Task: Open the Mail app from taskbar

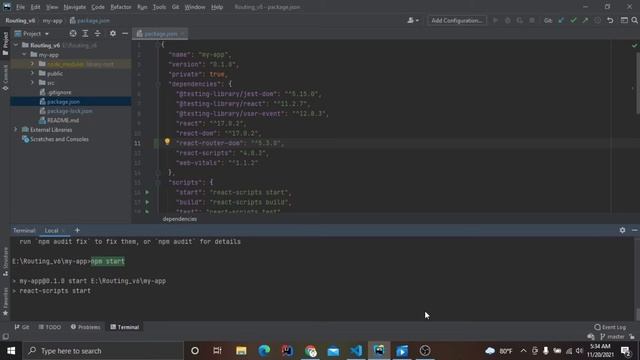Action: click(333, 351)
